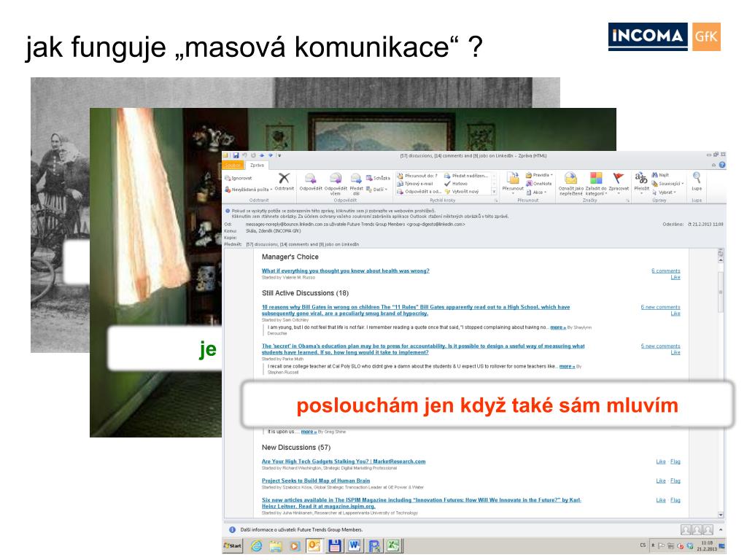Expand the people pane at bottom right
Viewport: 747px width, 560px height.
click(720, 529)
